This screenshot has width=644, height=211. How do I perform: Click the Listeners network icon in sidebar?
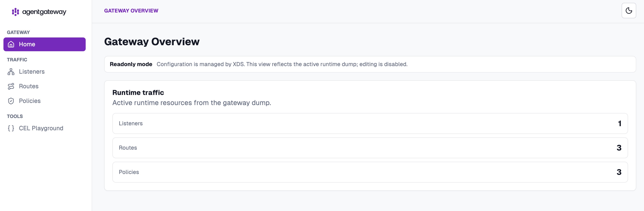pos(11,72)
